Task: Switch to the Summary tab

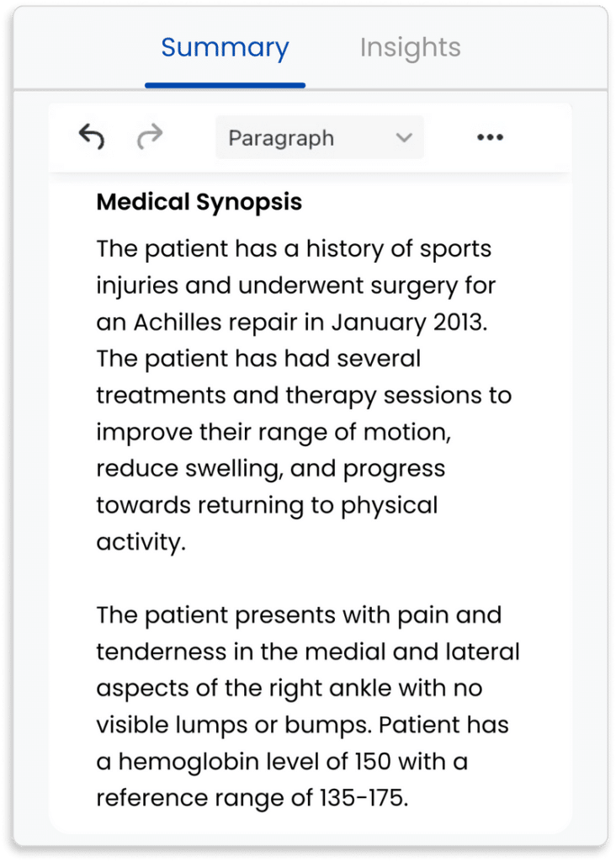Action: click(225, 48)
